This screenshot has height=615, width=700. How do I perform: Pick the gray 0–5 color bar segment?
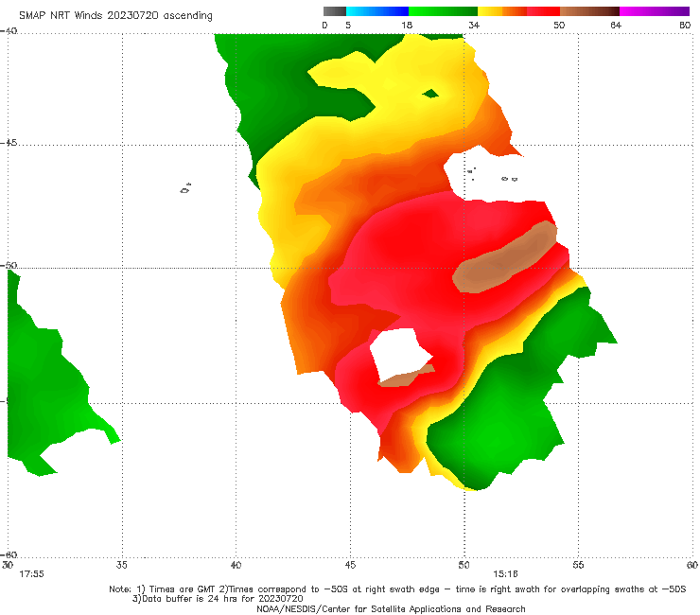click(335, 11)
